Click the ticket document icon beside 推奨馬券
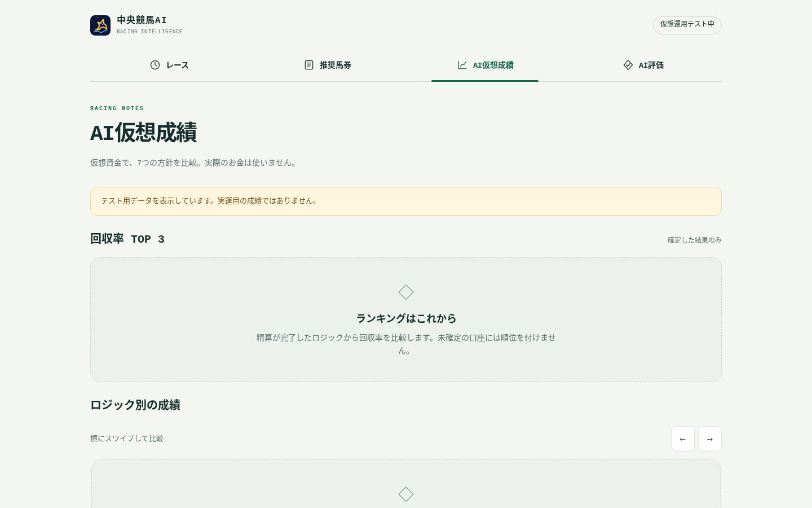812x508 pixels. click(309, 65)
